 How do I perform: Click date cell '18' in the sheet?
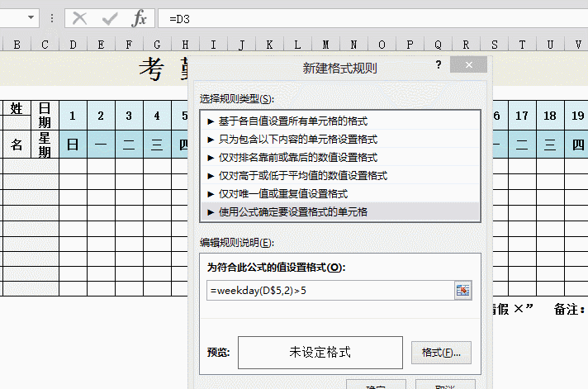(550, 116)
